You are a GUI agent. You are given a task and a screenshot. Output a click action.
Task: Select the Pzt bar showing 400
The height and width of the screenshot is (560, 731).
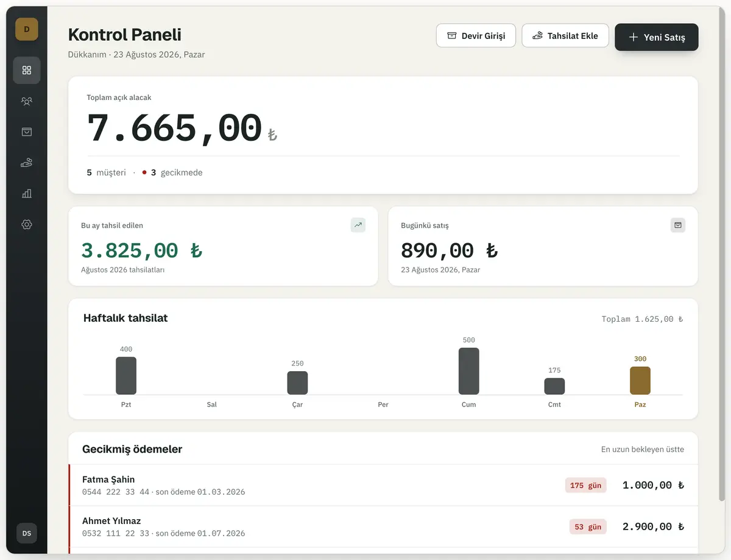tap(126, 375)
